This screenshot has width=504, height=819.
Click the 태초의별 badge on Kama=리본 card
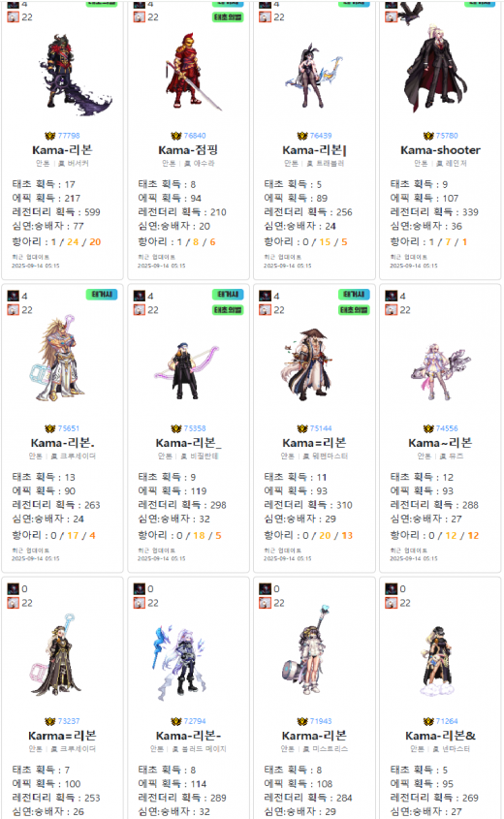coord(354,310)
